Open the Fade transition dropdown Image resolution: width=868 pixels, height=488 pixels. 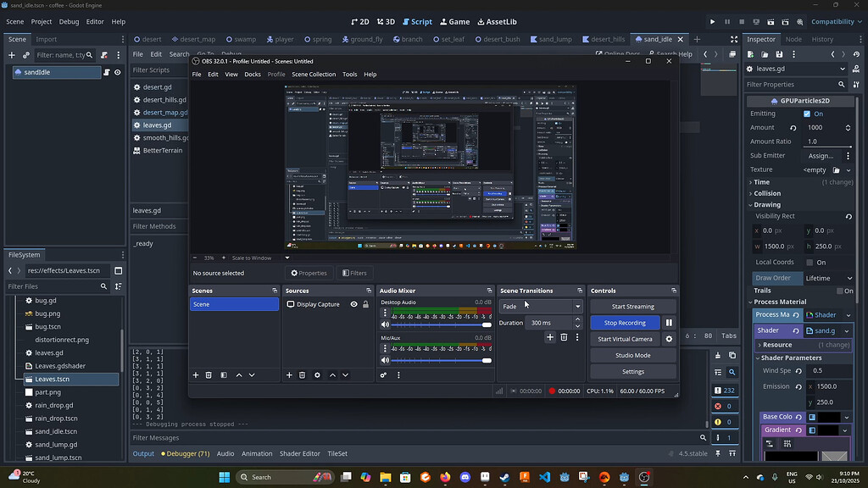540,307
